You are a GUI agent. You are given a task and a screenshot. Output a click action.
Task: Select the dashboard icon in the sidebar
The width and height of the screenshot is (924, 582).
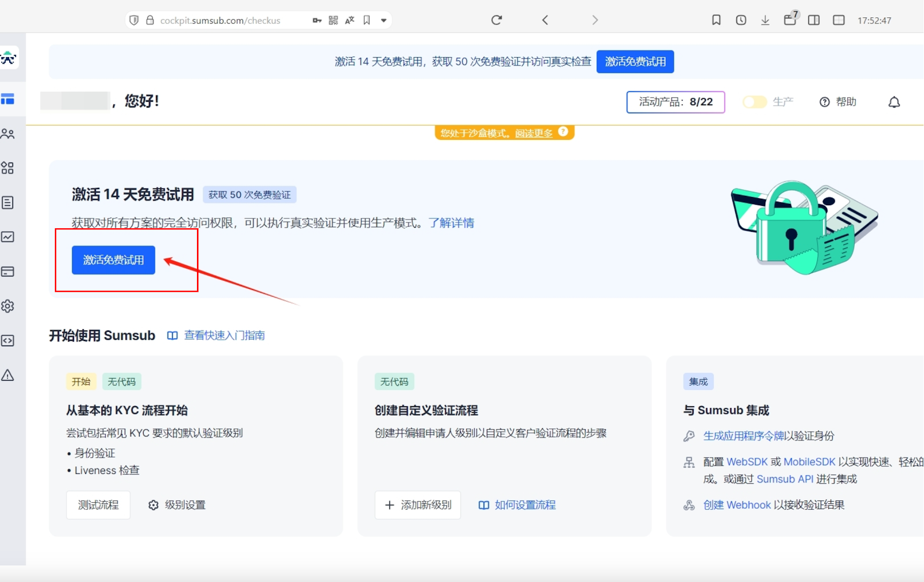(x=8, y=99)
